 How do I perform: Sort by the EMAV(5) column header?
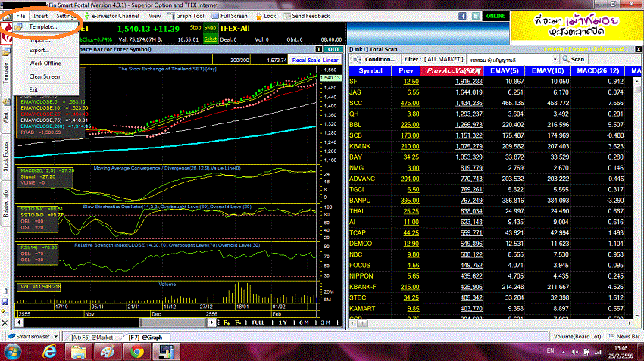tap(505, 70)
